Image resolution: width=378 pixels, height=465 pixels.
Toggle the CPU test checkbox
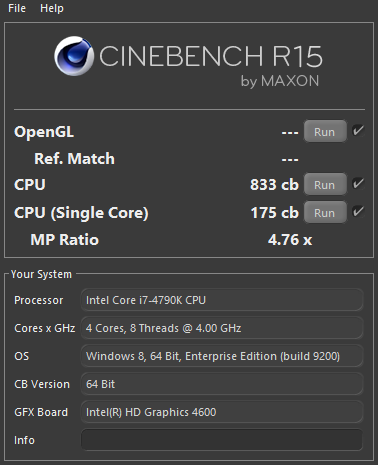pos(358,183)
